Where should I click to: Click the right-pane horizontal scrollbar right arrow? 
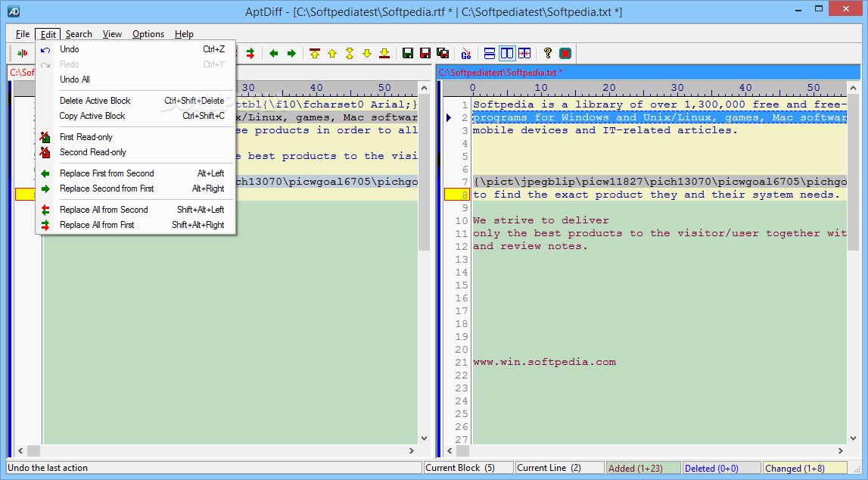pos(840,451)
